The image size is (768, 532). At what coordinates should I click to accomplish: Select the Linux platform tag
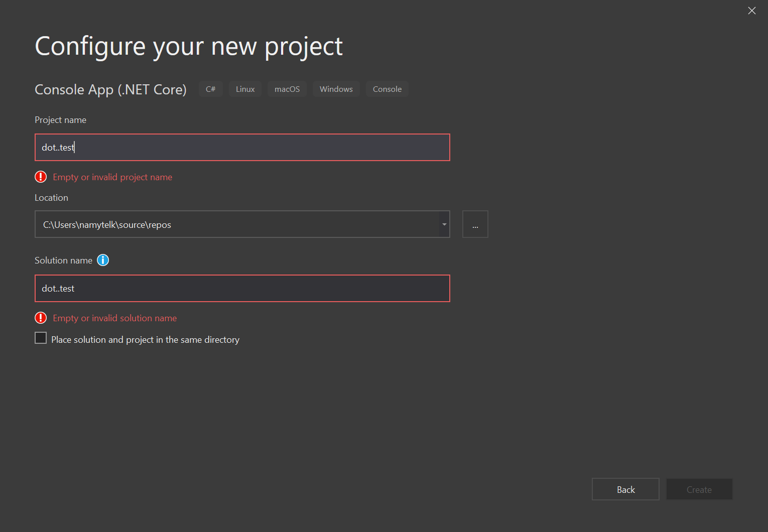(x=245, y=89)
